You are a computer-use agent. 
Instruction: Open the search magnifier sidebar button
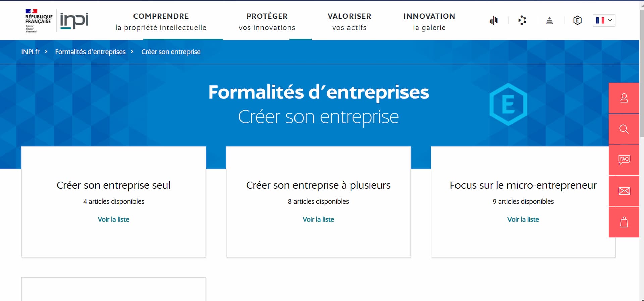pyautogui.click(x=624, y=129)
